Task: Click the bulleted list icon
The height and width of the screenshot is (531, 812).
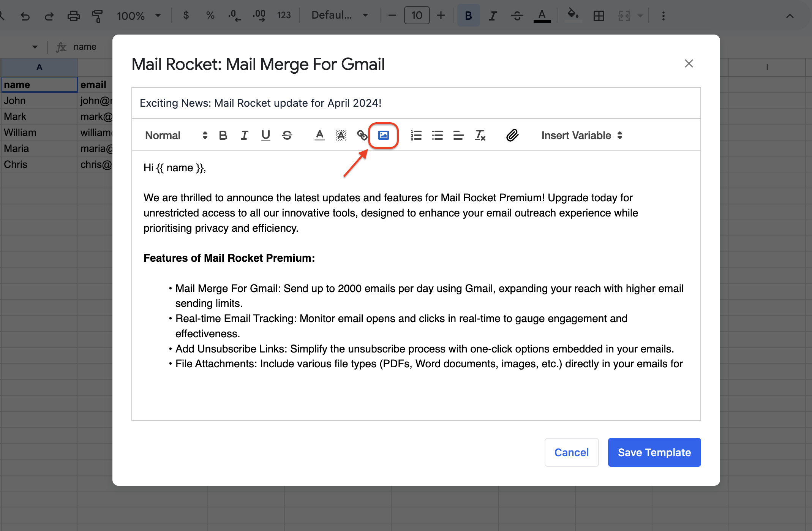Action: pyautogui.click(x=437, y=135)
